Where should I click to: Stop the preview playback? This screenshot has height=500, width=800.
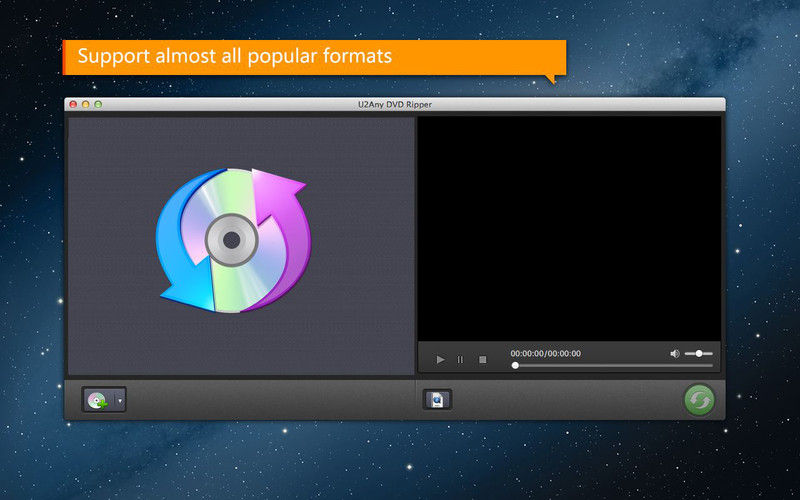coord(482,360)
